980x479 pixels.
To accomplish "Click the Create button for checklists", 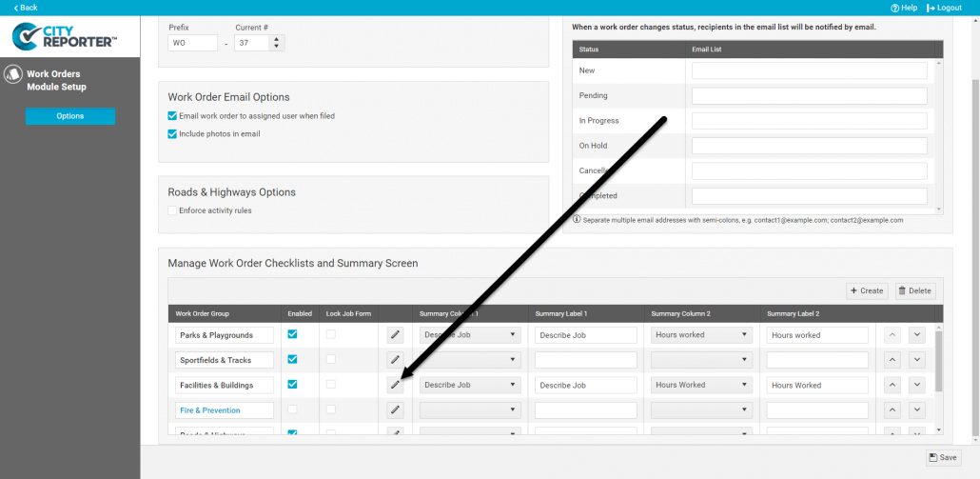I will (x=867, y=290).
